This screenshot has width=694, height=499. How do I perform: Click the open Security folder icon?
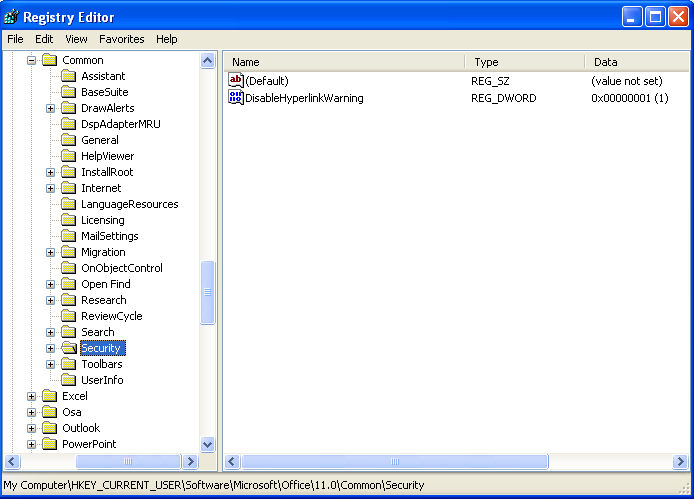(x=69, y=348)
